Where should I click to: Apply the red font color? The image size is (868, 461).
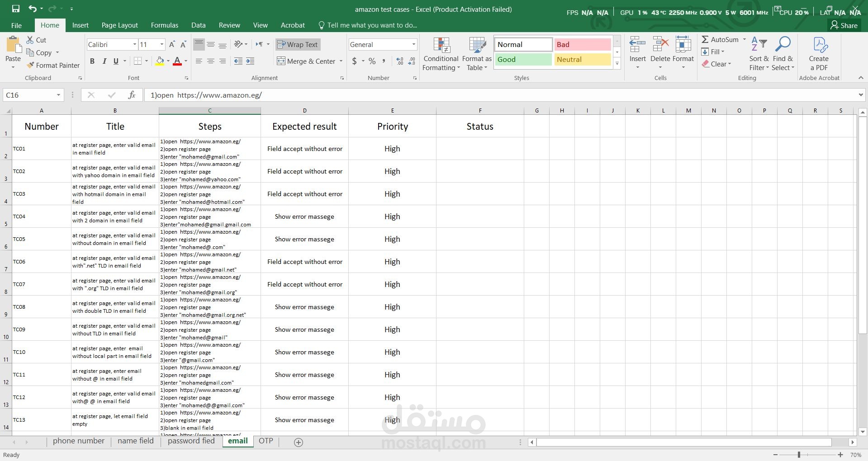[177, 61]
